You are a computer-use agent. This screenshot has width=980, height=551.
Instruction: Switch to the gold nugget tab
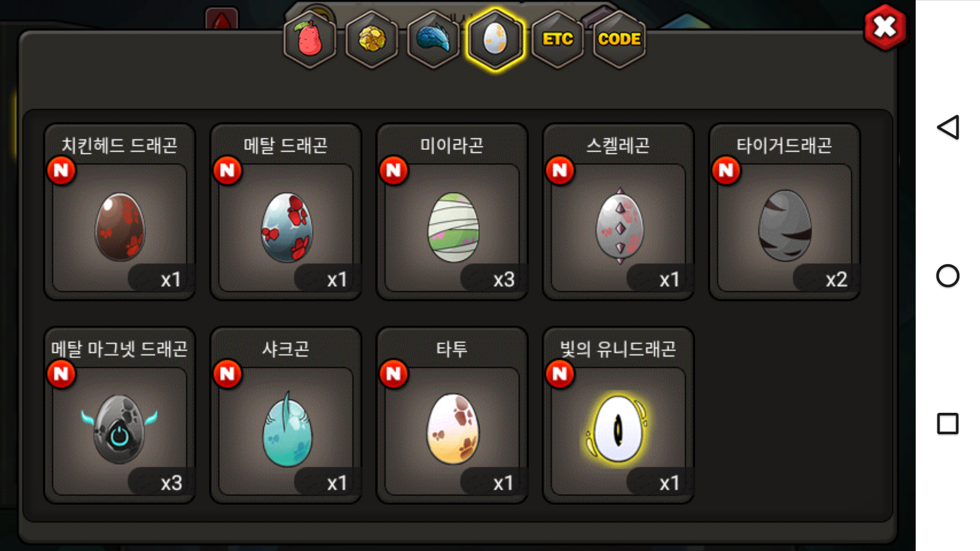(372, 40)
